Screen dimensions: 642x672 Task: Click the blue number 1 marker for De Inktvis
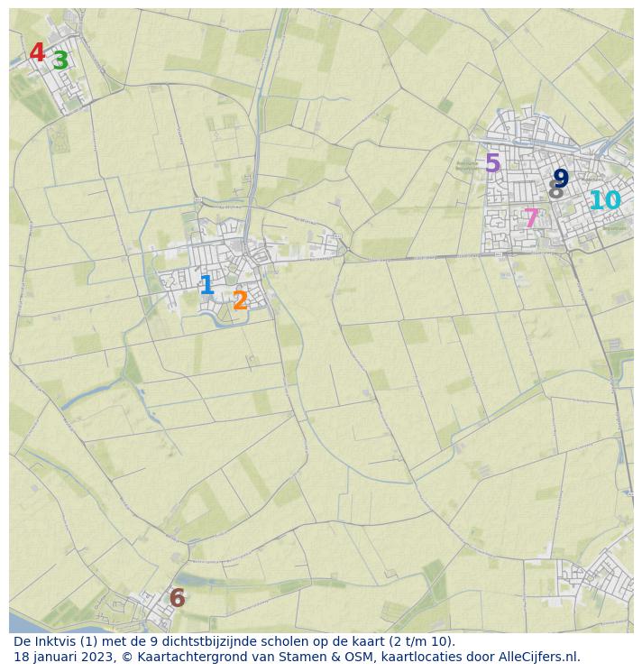pos(206,286)
